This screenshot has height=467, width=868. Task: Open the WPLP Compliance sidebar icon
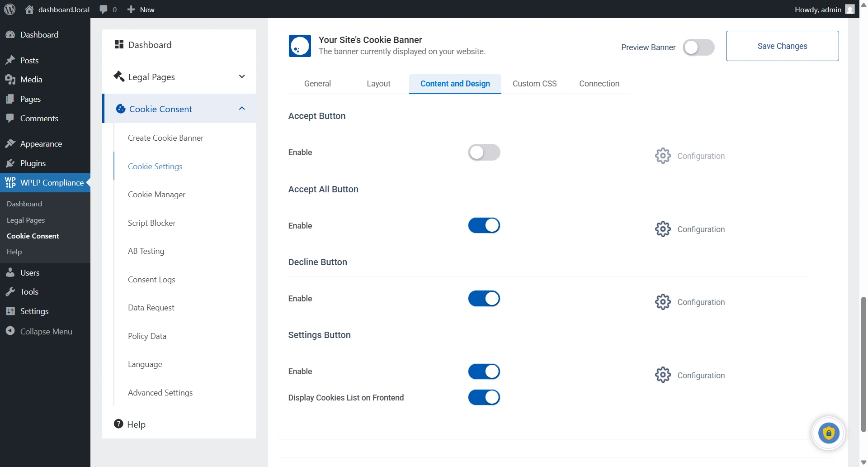tap(11, 182)
